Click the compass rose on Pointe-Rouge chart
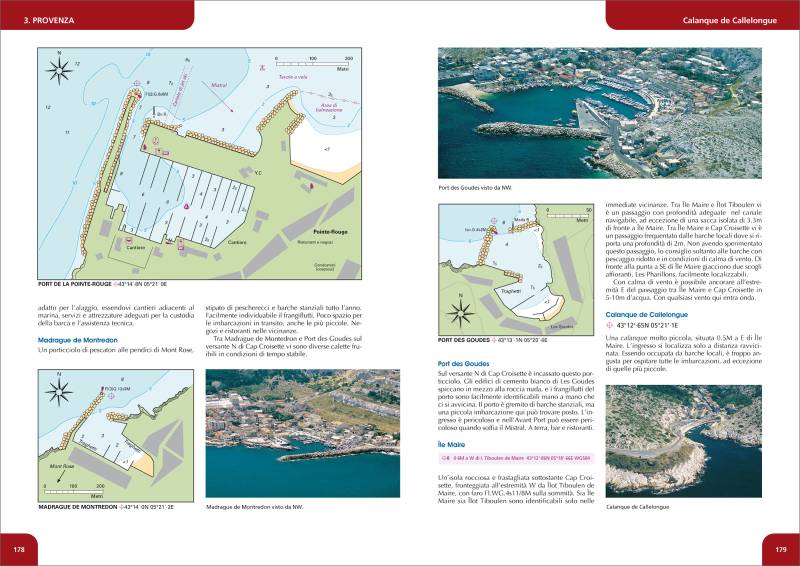 [59, 68]
